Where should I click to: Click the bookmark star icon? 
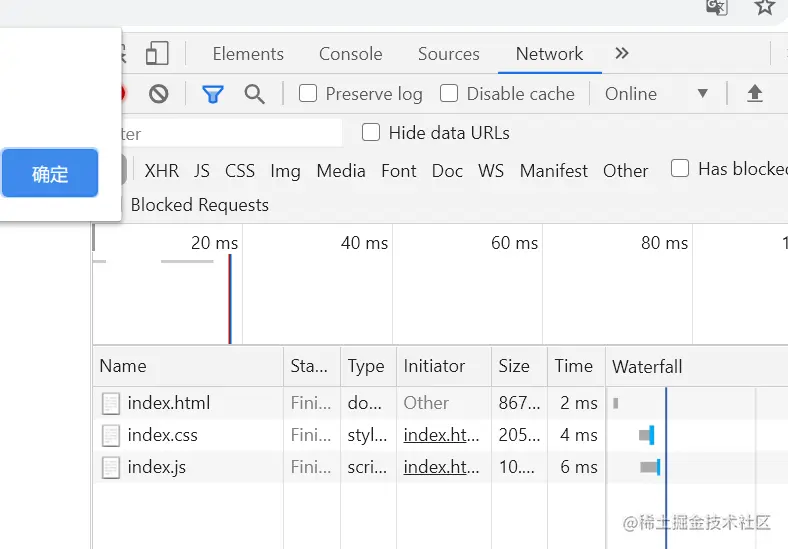tap(765, 7)
